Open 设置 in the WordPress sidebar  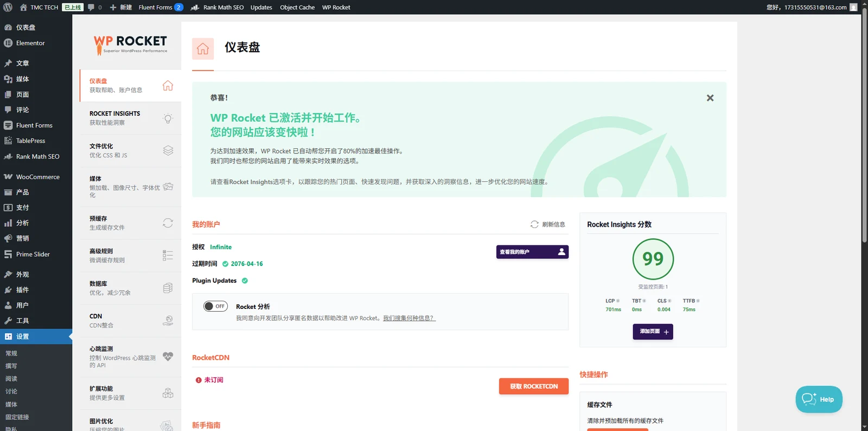pyautogui.click(x=36, y=337)
